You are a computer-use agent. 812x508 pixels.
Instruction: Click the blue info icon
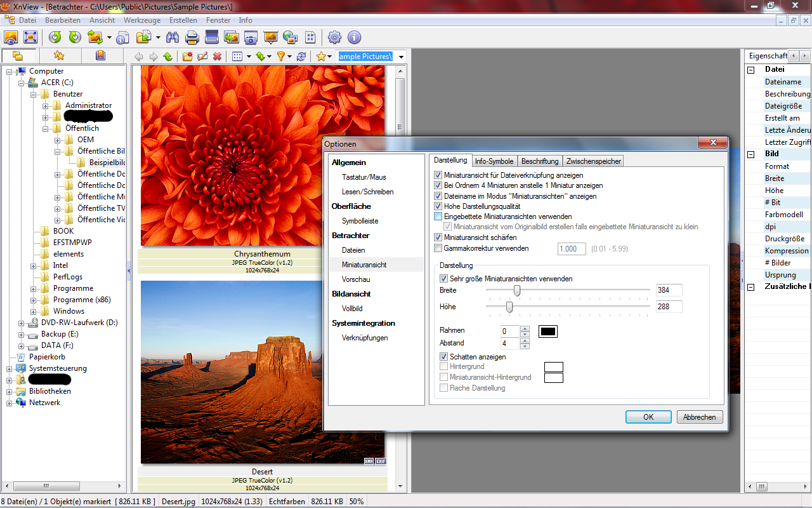(354, 37)
